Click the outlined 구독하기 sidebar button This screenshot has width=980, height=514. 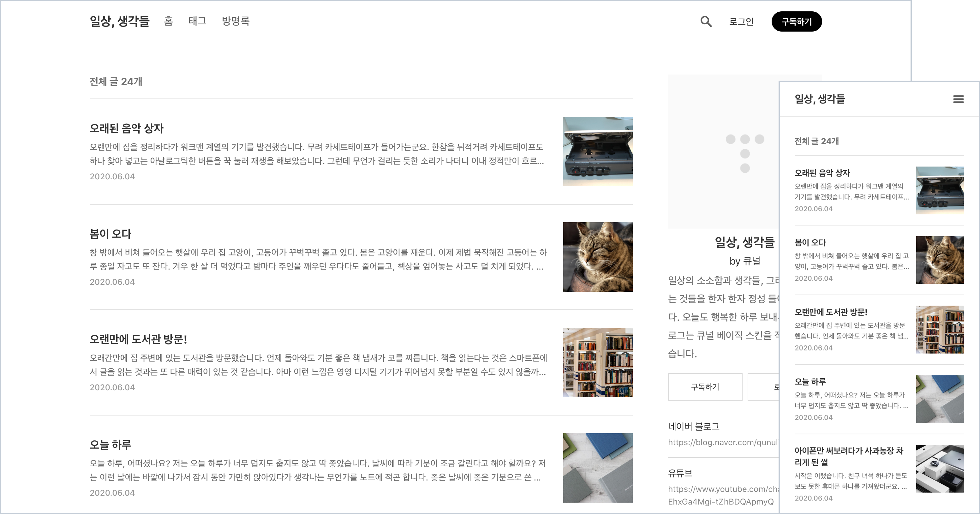[x=705, y=386]
